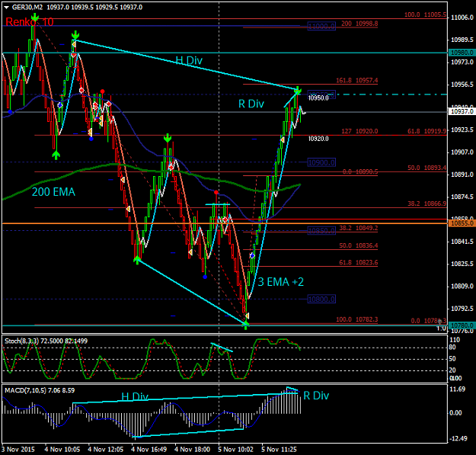476x455 pixels.
Task: Click the teal 10980.0 price axis tag
Action: tap(462, 53)
